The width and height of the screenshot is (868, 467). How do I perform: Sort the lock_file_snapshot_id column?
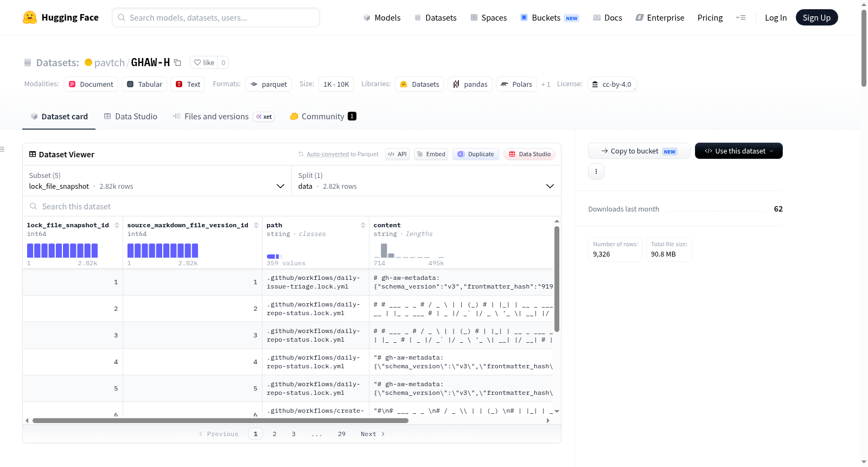[117, 225]
